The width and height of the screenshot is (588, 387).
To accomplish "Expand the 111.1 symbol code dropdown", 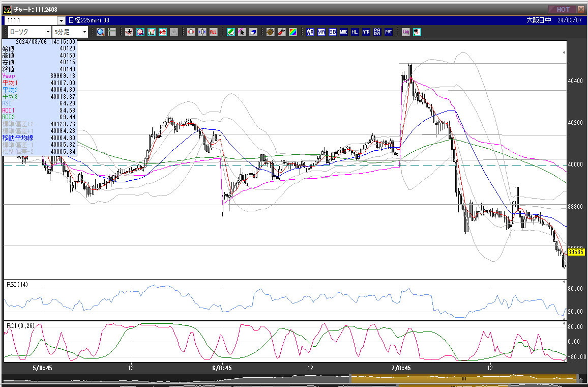I will click(61, 20).
